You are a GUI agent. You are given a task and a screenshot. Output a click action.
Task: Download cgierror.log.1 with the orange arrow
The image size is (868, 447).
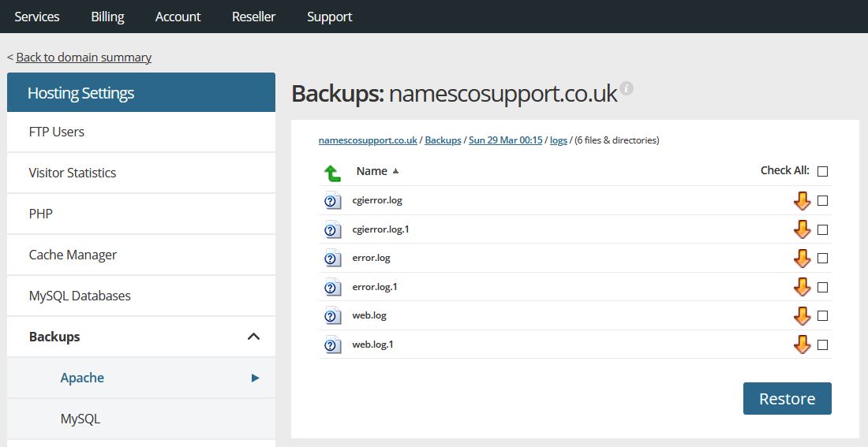pyautogui.click(x=803, y=229)
